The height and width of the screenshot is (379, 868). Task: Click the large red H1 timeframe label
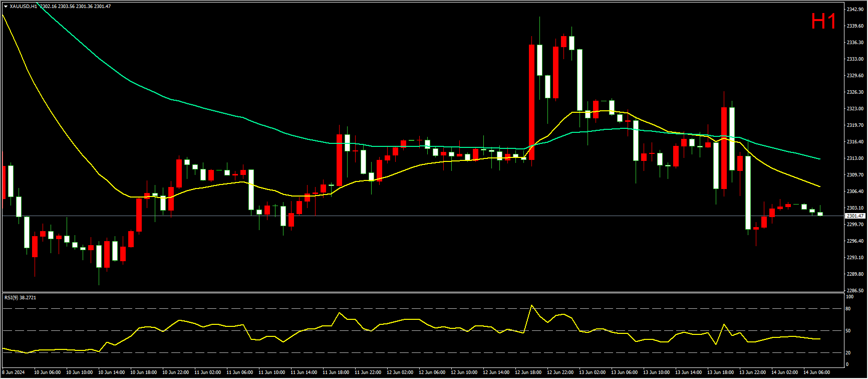824,22
